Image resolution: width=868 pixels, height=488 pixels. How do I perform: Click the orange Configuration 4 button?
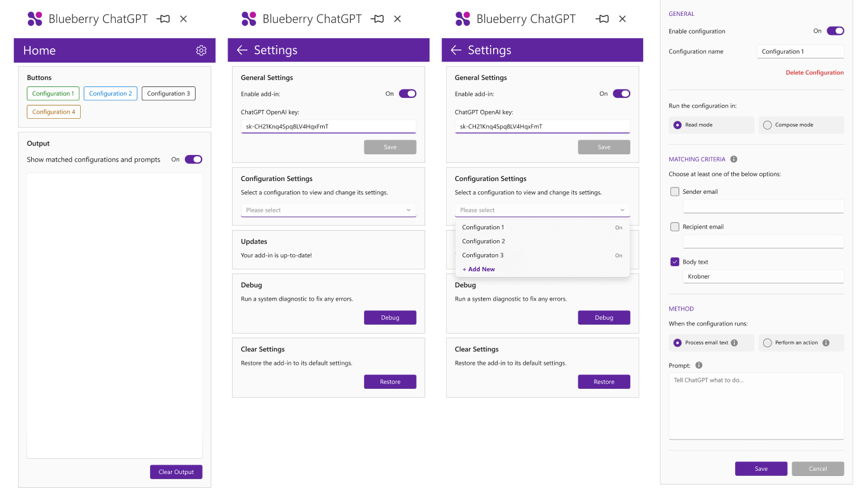[54, 112]
